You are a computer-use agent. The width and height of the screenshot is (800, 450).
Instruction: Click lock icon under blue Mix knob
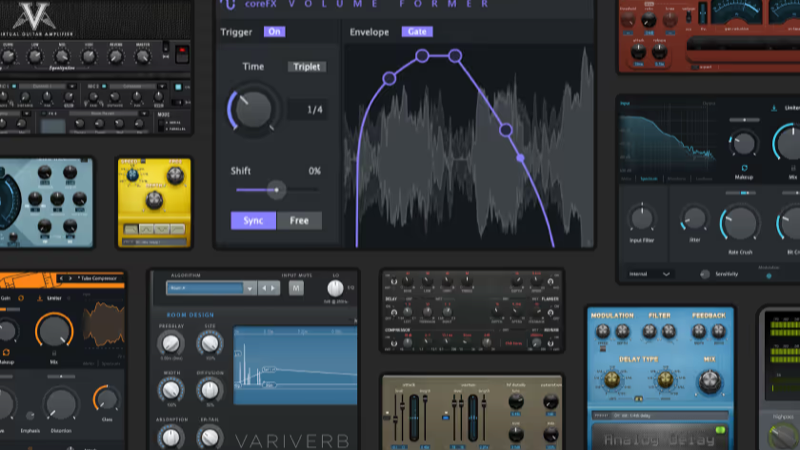tap(793, 168)
